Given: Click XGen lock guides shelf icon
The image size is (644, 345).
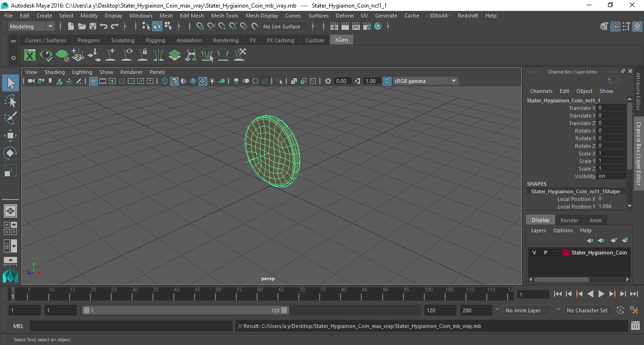Looking at the screenshot, I should [143, 55].
